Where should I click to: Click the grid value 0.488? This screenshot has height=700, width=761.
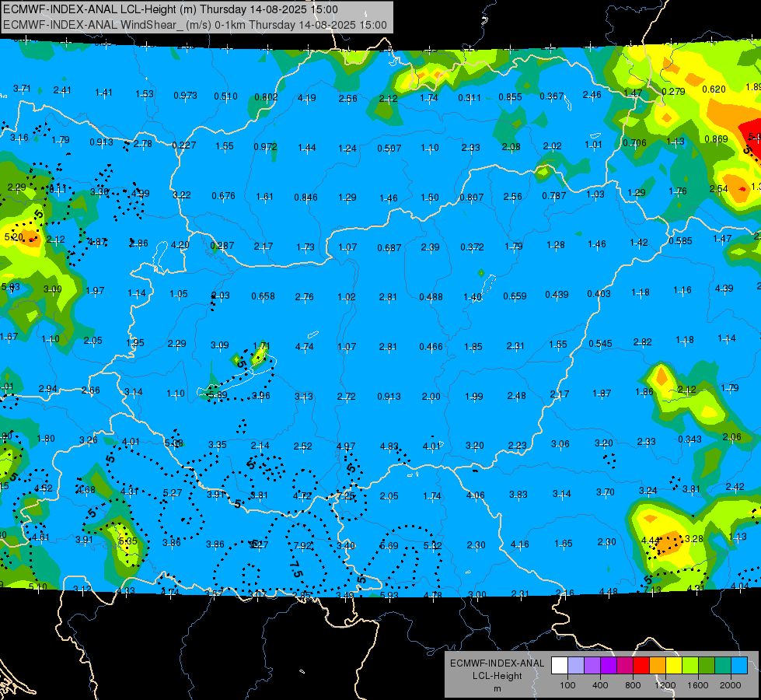(431, 296)
